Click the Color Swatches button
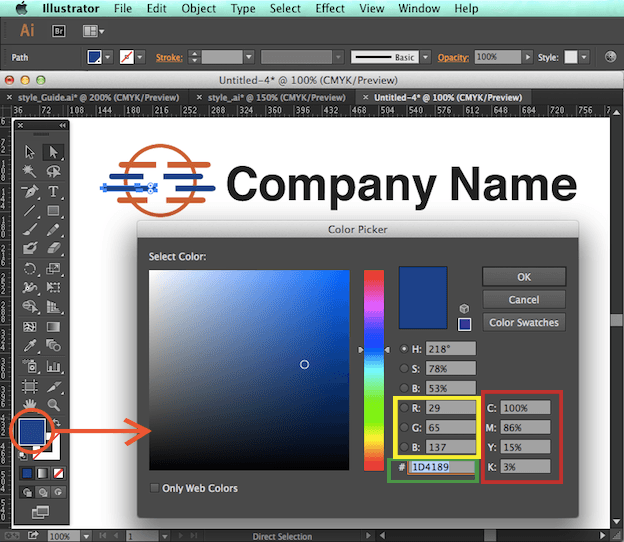The height and width of the screenshot is (542, 624). [x=524, y=322]
